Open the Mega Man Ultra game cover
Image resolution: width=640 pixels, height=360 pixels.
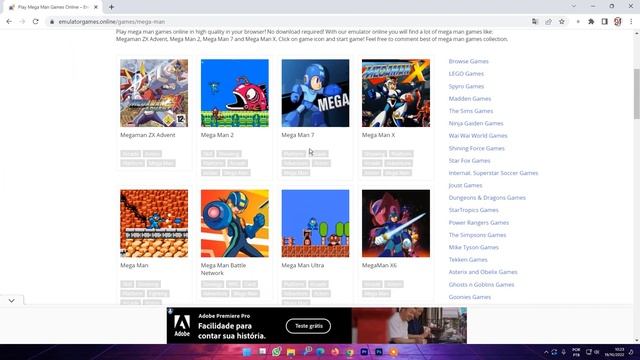(x=315, y=223)
